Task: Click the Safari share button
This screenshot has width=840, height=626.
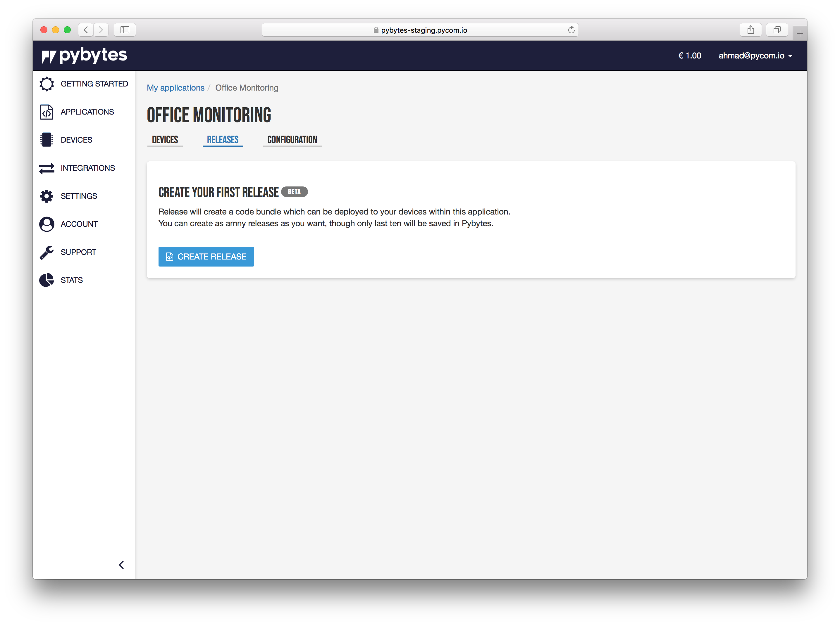Action: 751,30
